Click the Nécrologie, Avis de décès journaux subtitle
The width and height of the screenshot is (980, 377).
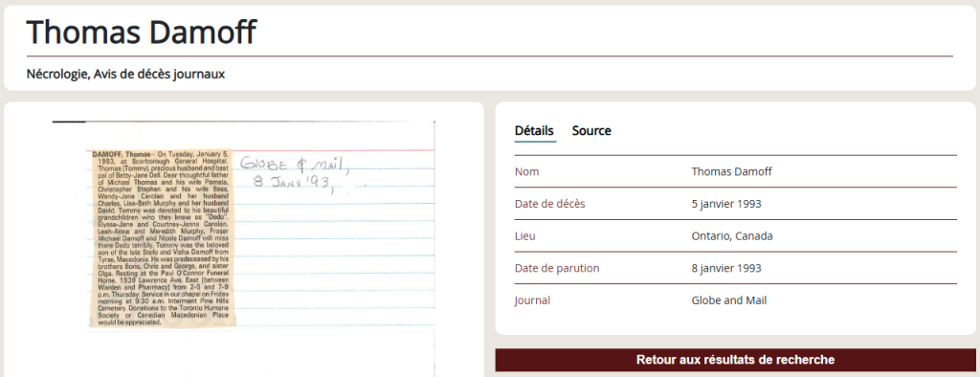(x=125, y=75)
